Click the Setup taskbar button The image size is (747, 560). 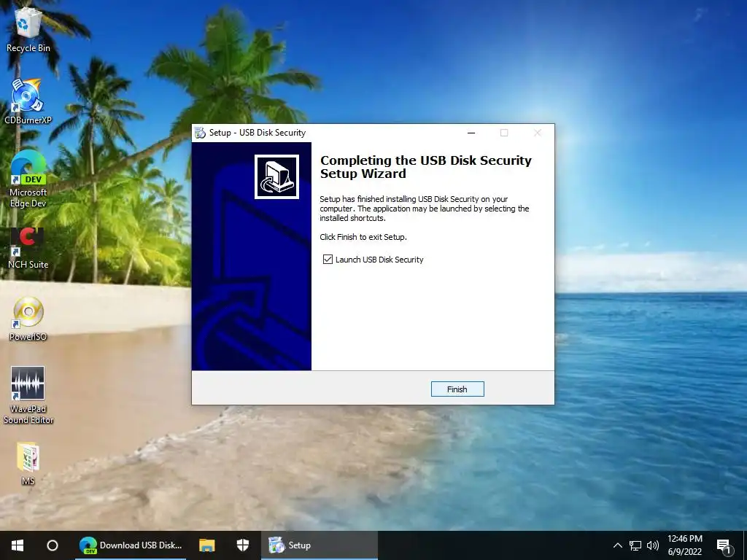320,545
